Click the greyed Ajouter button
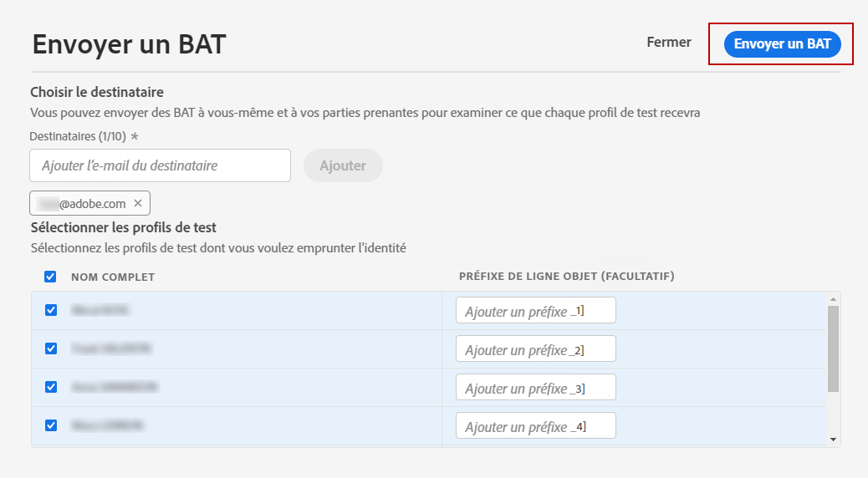Screen dimensions: 868x478 pos(343,165)
